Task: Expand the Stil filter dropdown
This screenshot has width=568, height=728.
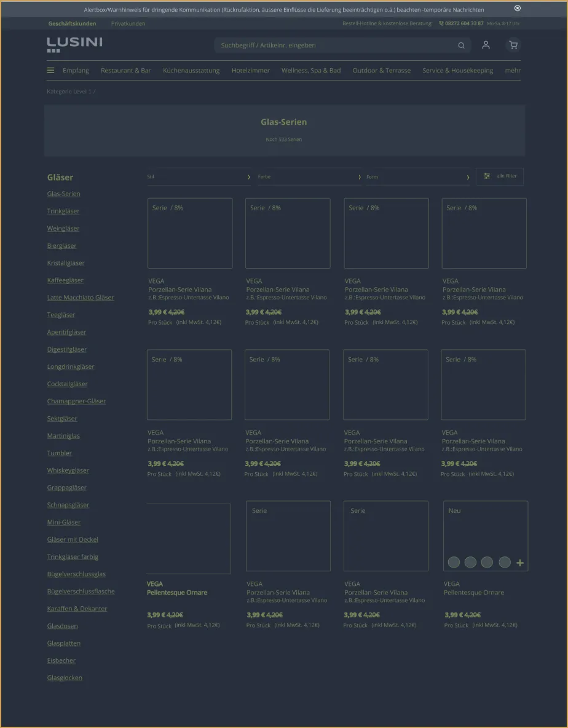Action: [199, 177]
